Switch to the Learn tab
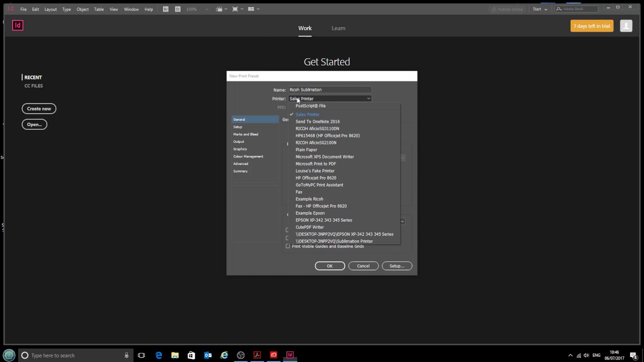Screen dimensions: 644x362 tap(339, 28)
